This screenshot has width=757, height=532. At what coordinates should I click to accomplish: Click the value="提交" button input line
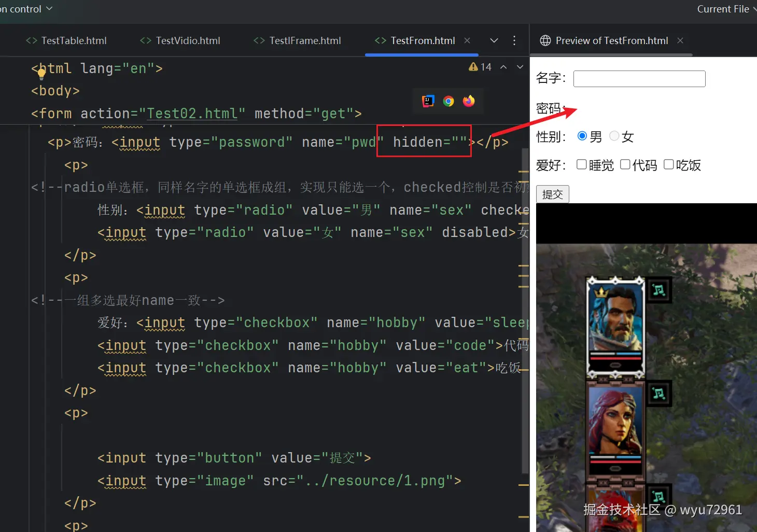(x=234, y=458)
